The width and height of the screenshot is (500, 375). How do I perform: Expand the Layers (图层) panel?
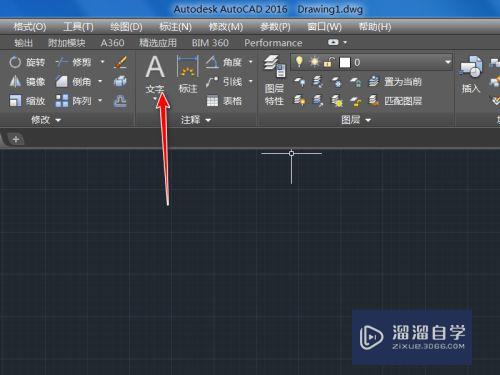356,120
